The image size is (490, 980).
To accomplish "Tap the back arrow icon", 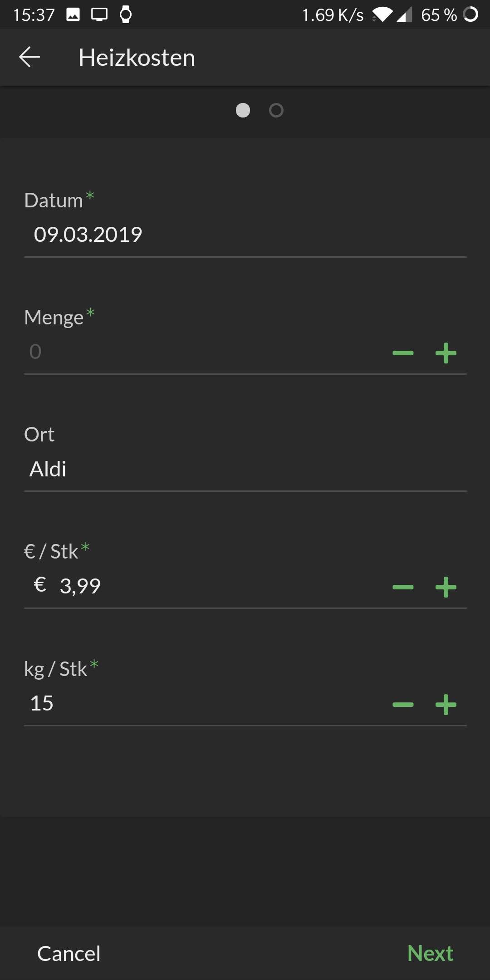I will coord(29,58).
